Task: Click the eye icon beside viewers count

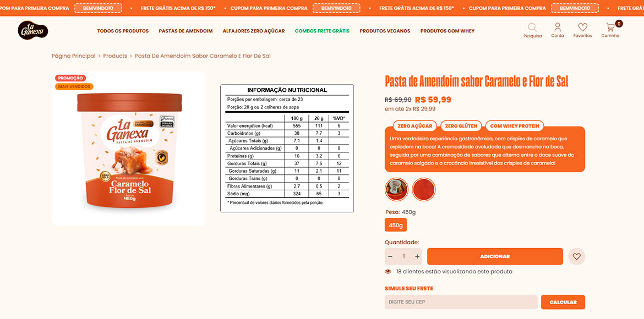Action: coord(388,271)
